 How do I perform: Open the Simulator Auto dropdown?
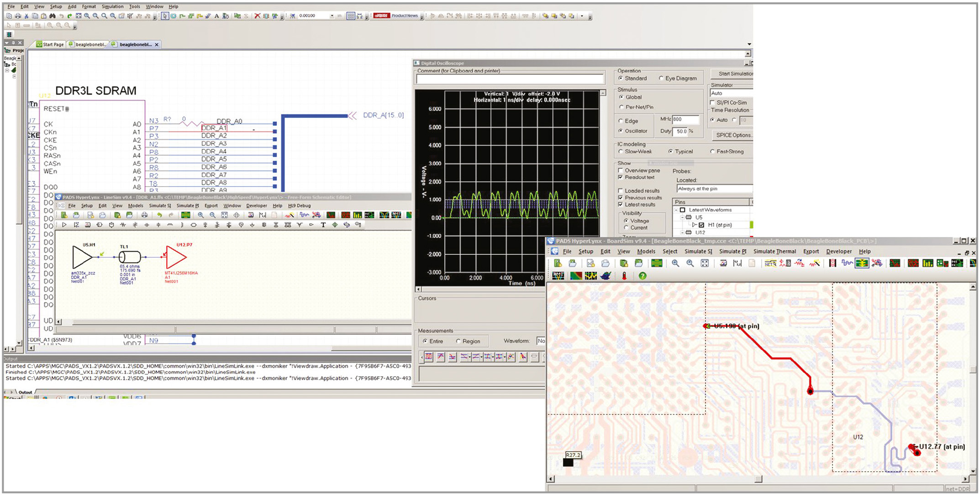(x=731, y=93)
